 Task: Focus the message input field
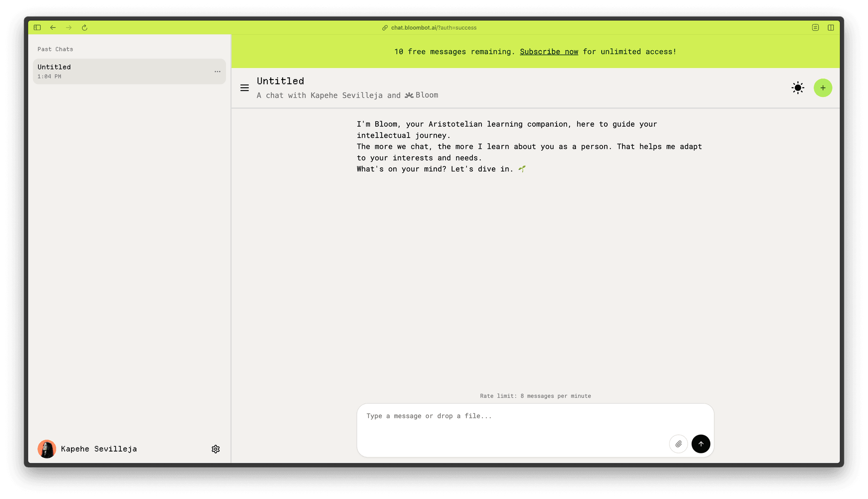click(511, 423)
